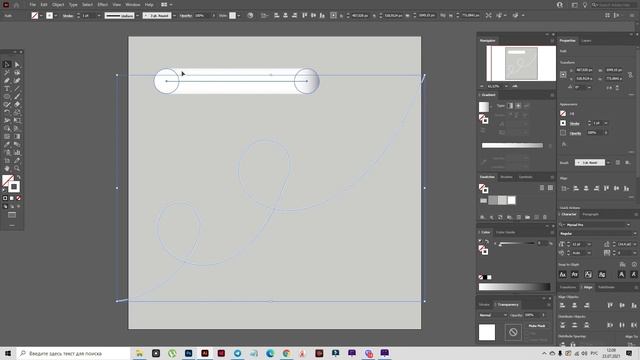Click Horizontal Align Left in Align panel
The image size is (640, 360).
click(562, 305)
